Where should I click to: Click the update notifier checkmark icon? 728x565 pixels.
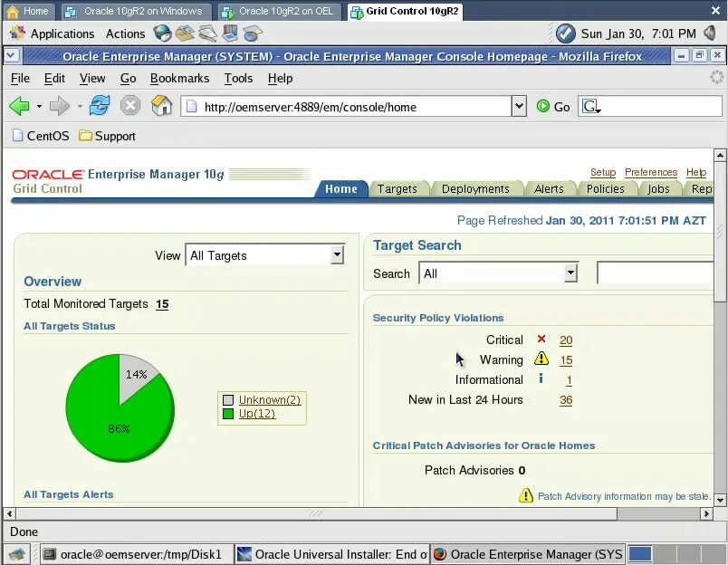coord(566,34)
